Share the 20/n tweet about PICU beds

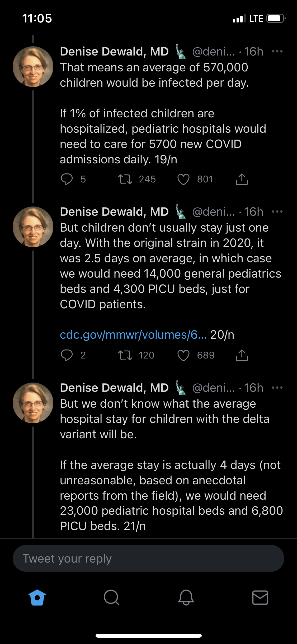pyautogui.click(x=242, y=355)
